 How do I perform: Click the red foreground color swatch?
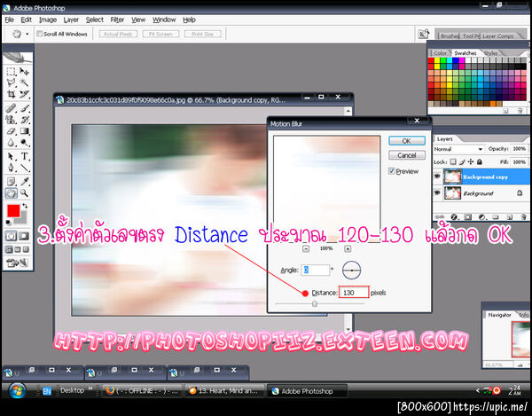pyautogui.click(x=13, y=211)
